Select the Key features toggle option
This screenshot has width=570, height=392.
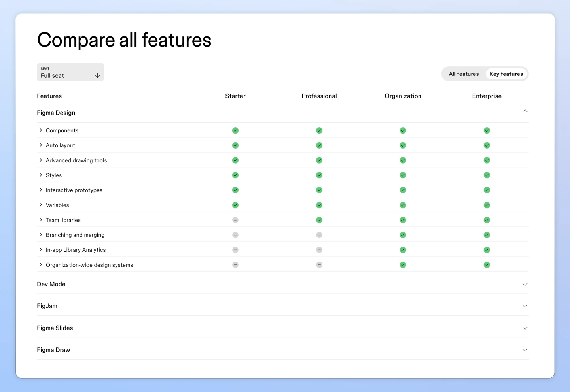[x=506, y=74]
